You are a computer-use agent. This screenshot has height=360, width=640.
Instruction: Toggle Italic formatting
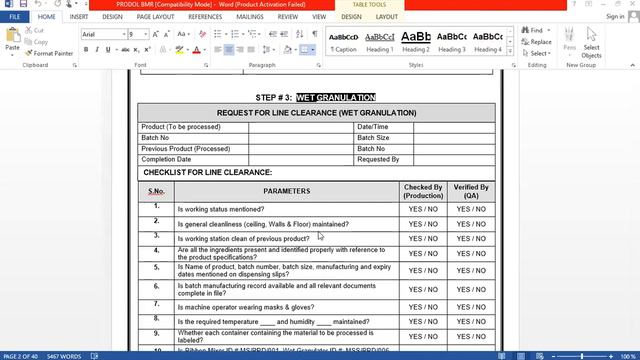[x=97, y=50]
